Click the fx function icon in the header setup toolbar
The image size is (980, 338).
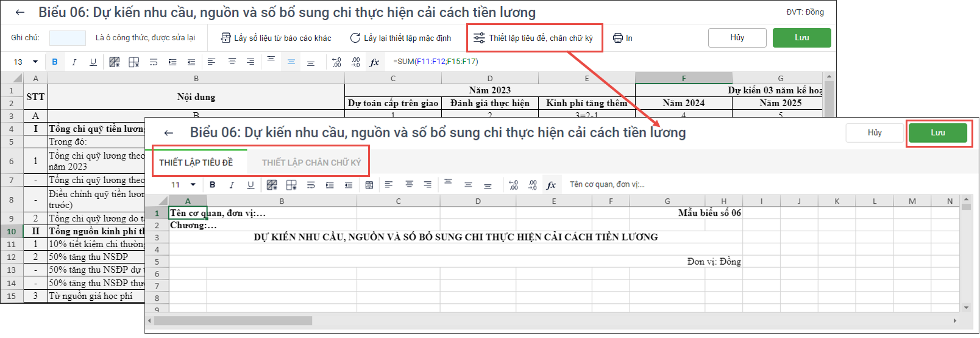551,185
